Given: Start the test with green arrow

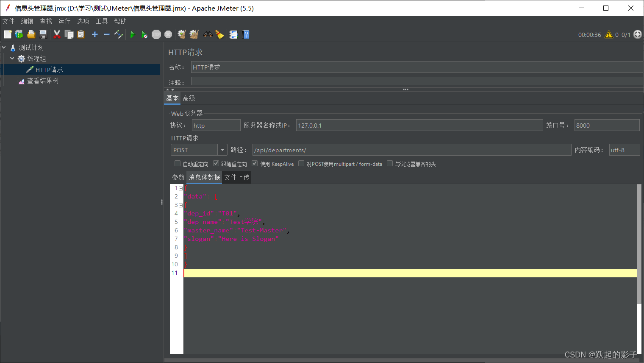Looking at the screenshot, I should [x=132, y=34].
